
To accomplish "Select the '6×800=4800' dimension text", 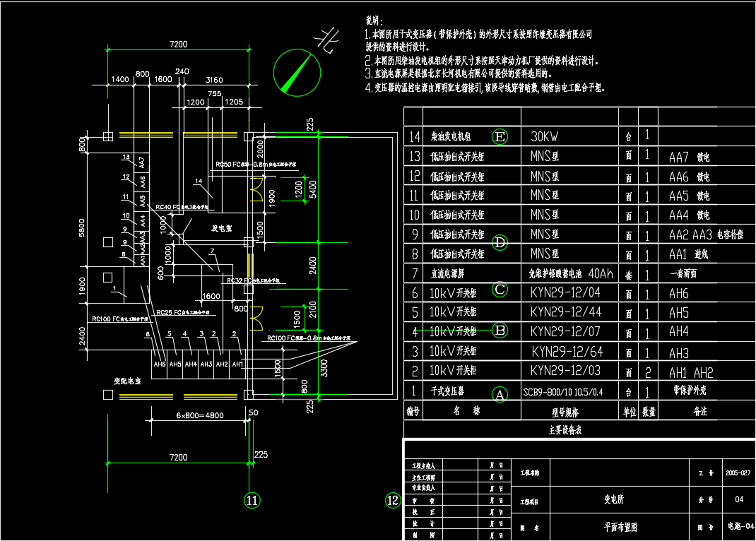I will 200,415.
